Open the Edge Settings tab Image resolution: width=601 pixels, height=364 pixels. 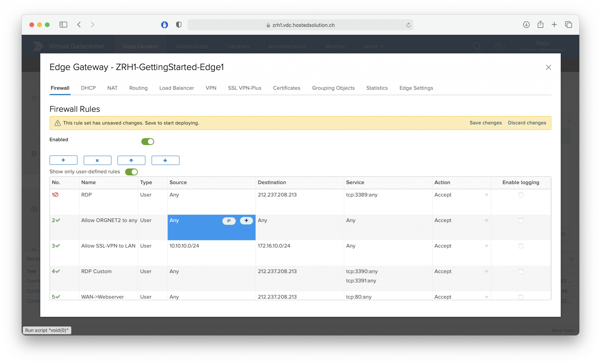tap(416, 88)
